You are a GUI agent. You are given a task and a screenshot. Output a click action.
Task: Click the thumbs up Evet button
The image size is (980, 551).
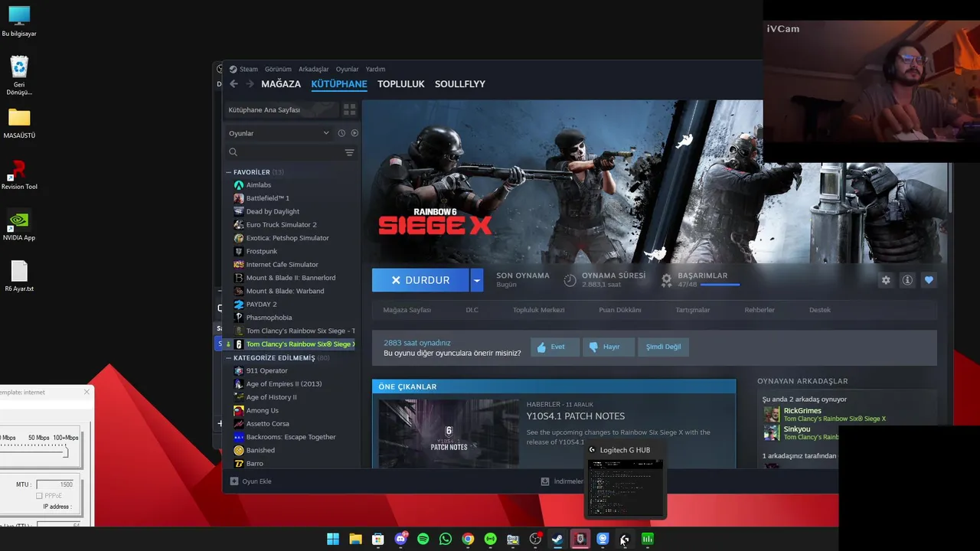point(554,347)
